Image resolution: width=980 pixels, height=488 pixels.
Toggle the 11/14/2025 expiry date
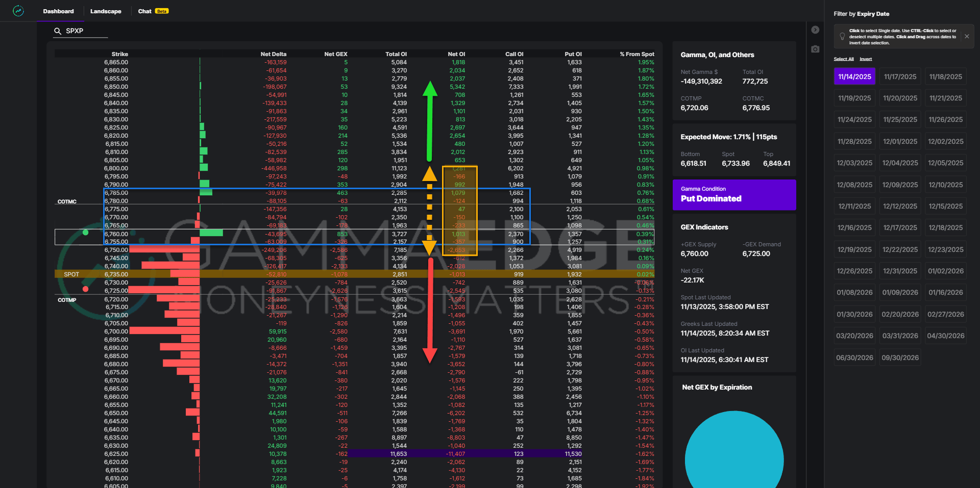click(854, 76)
